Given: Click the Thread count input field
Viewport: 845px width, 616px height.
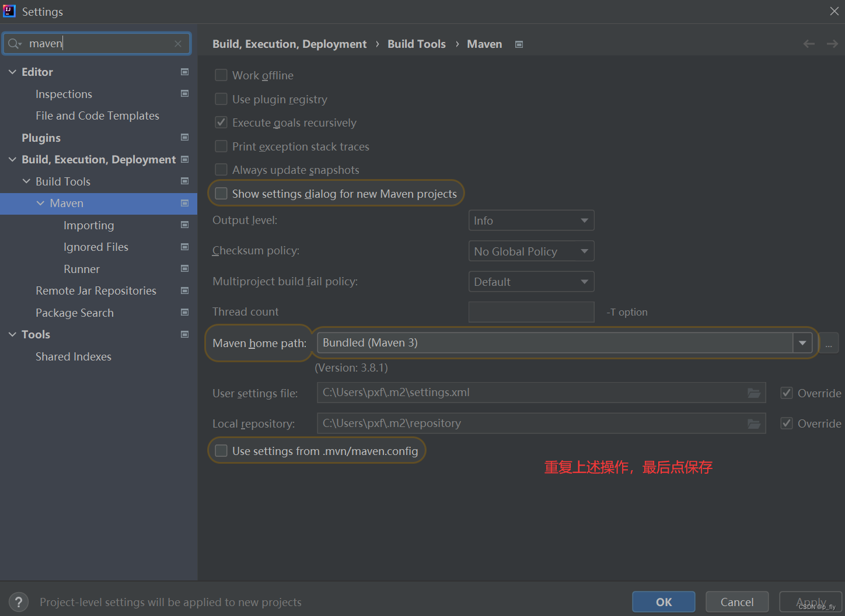Looking at the screenshot, I should click(x=531, y=312).
